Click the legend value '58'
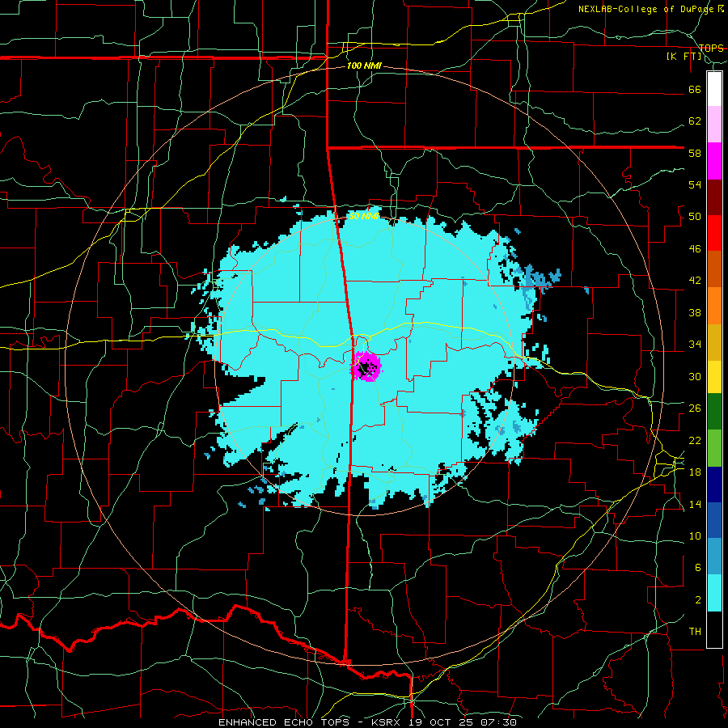 pyautogui.click(x=695, y=153)
